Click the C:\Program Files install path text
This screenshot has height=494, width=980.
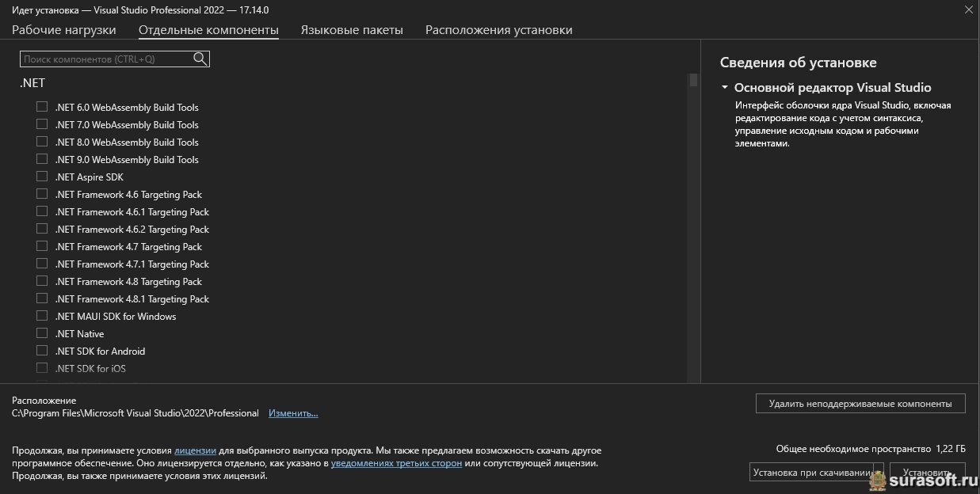pyautogui.click(x=135, y=413)
